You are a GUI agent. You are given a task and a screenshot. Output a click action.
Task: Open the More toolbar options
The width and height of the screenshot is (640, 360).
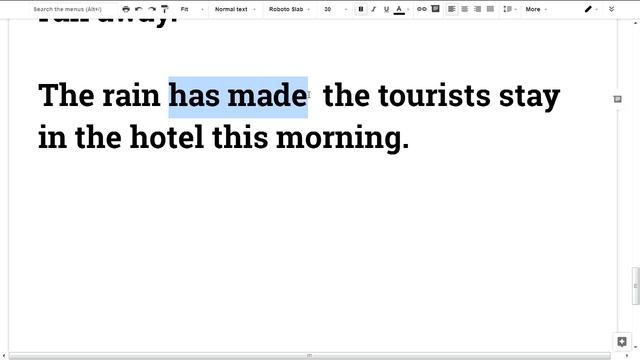[536, 9]
